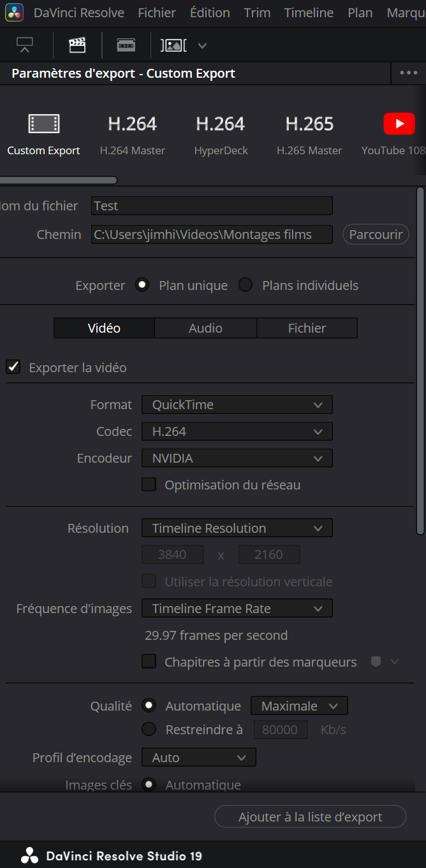This screenshot has width=426, height=868.
Task: Switch to the Audio tab
Action: coord(205,328)
